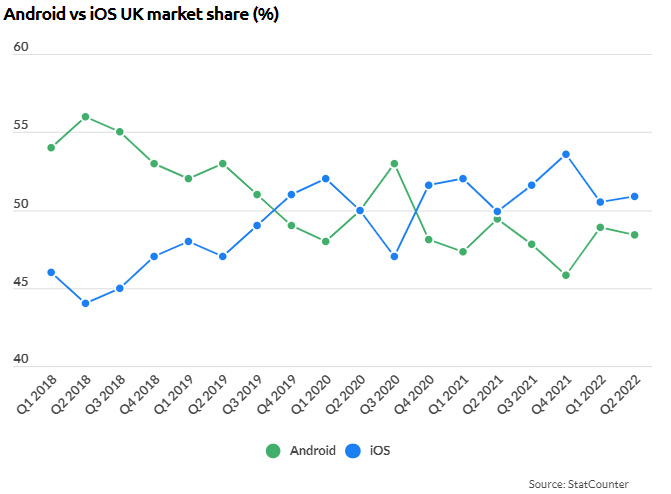Select iOS lowest point at Q2 2018
Viewport: 671px width, 494px height.
tap(85, 304)
